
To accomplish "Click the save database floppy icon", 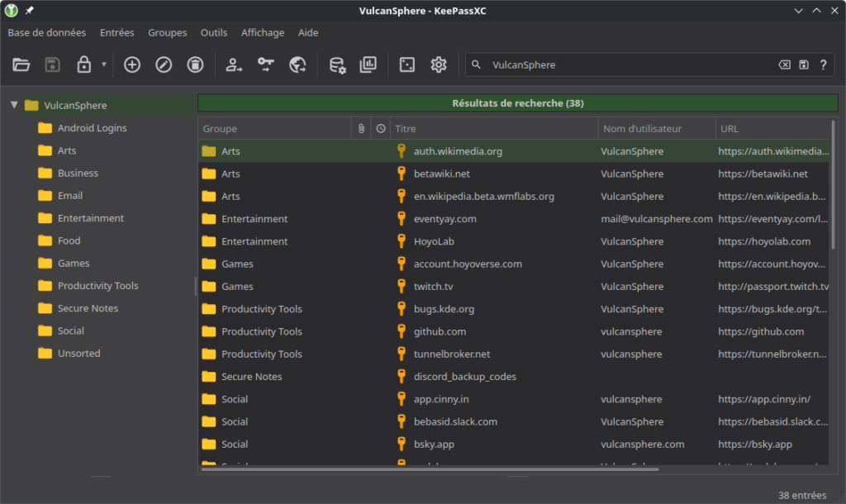I will click(x=52, y=64).
